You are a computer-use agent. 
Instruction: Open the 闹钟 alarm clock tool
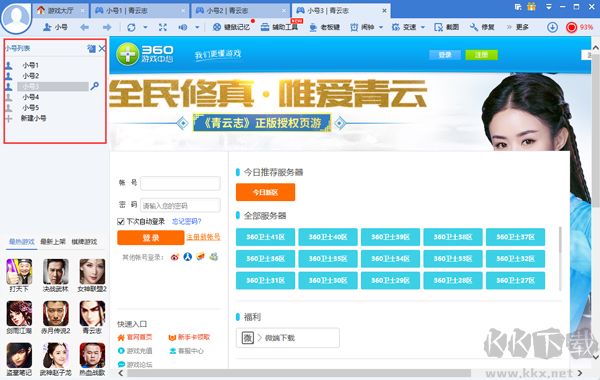point(362,27)
